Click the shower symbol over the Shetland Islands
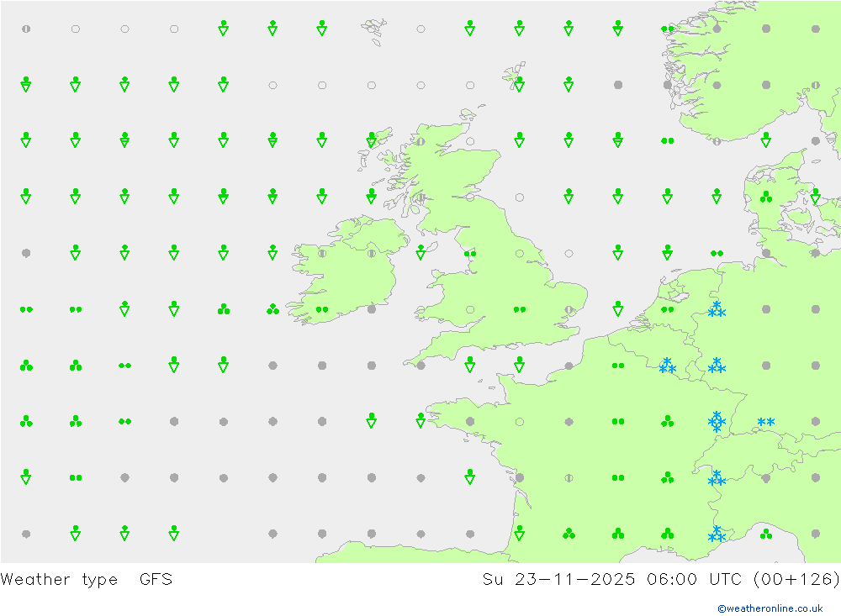This screenshot has width=841, height=616. point(519,85)
